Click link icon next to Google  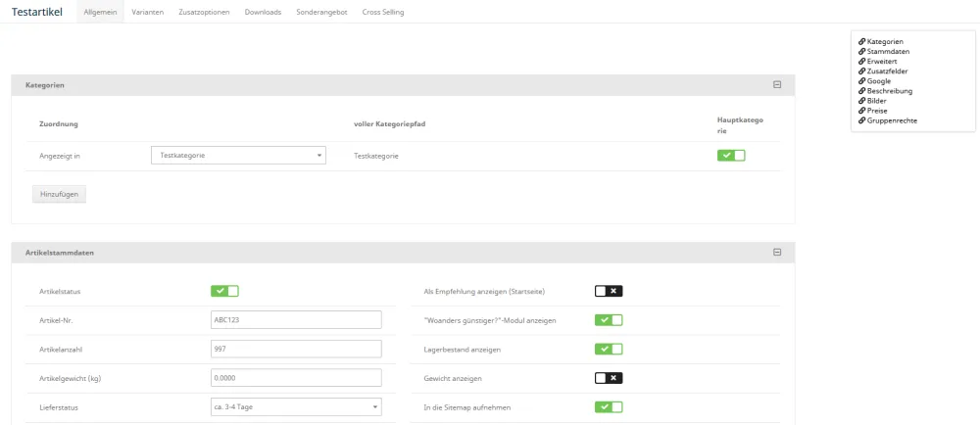pyautogui.click(x=862, y=81)
